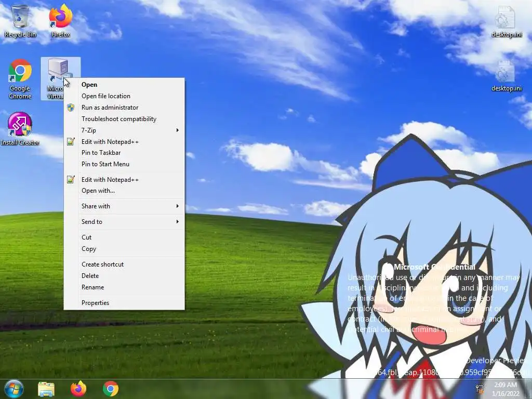The width and height of the screenshot is (532, 399).
Task: Click the first Notepad++ icon in the menu
Action: [x=71, y=141]
